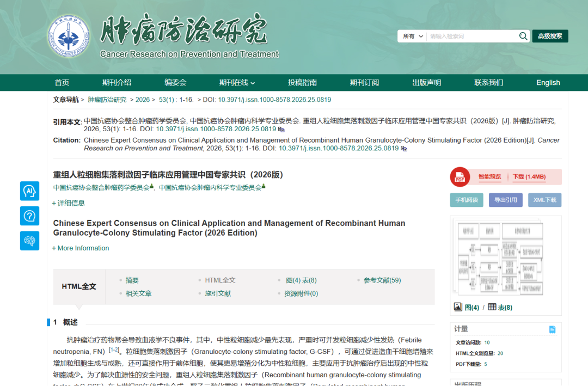The height and width of the screenshot is (386, 588).
Task: Jump to 摘要 section
Action: click(132, 280)
